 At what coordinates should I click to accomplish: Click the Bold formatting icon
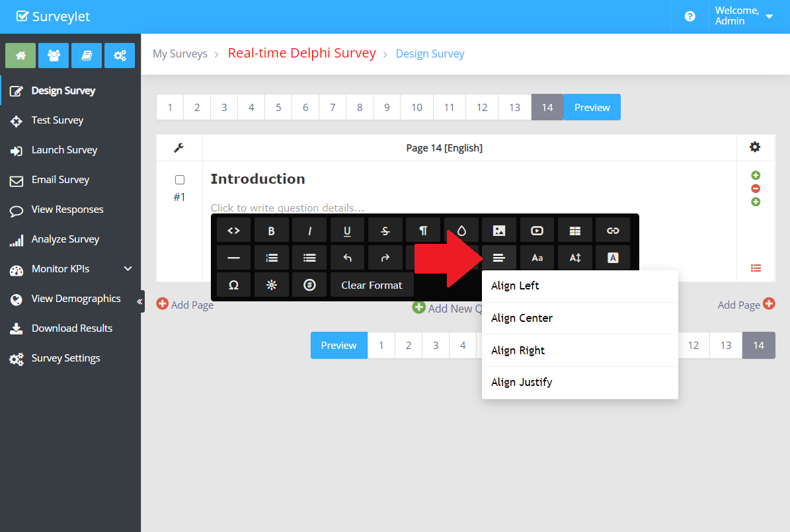coord(272,231)
